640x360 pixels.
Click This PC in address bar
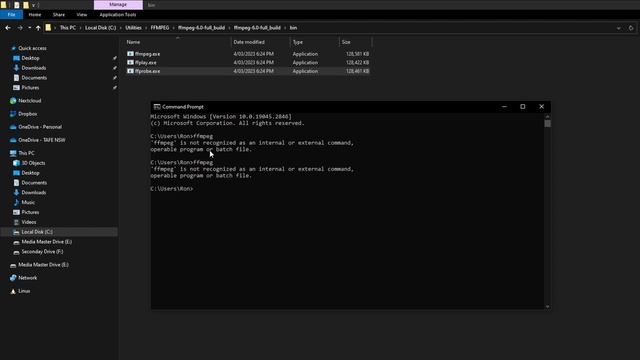point(68,28)
